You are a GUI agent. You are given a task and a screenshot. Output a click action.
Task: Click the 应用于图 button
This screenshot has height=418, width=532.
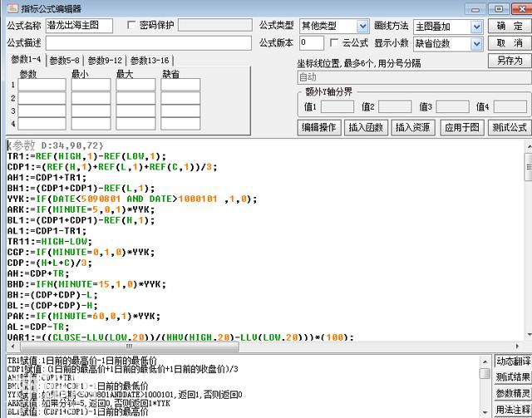click(462, 128)
